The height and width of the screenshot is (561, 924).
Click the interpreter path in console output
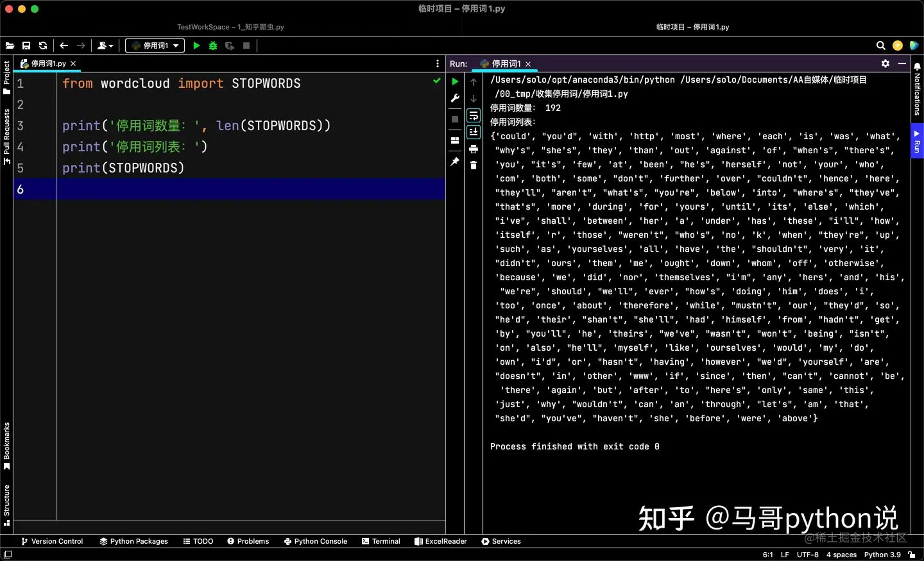point(583,80)
